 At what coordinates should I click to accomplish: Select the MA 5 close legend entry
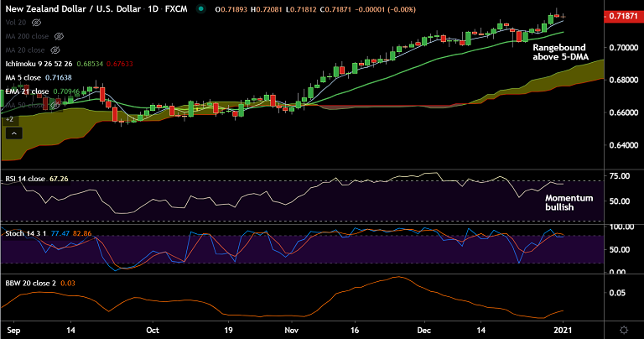coord(23,78)
